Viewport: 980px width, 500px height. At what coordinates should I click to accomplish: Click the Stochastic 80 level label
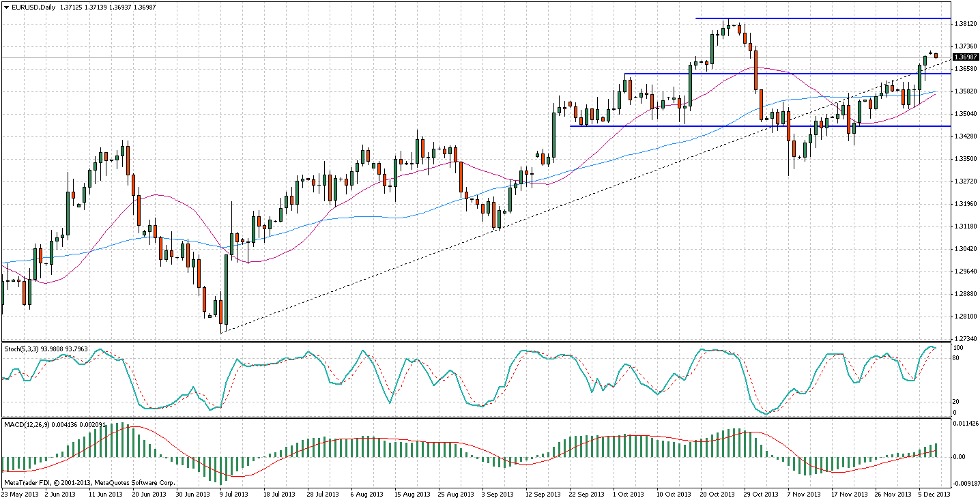(x=957, y=357)
